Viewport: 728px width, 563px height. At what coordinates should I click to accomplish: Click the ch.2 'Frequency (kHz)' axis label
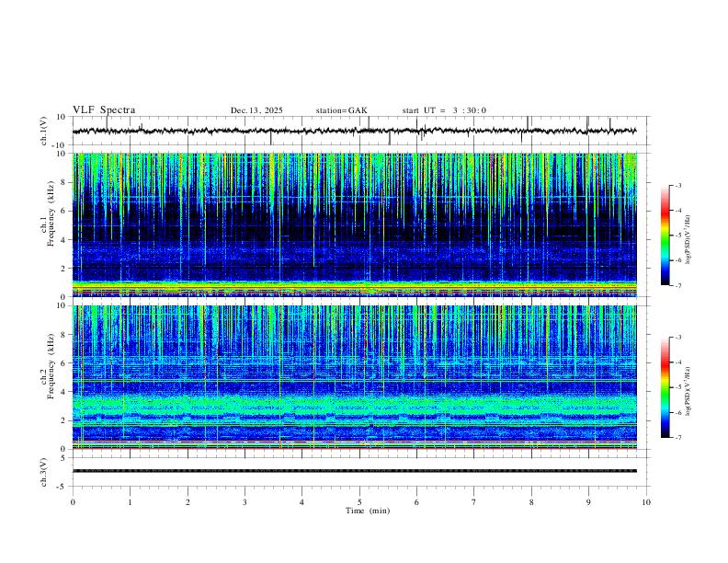pos(51,366)
